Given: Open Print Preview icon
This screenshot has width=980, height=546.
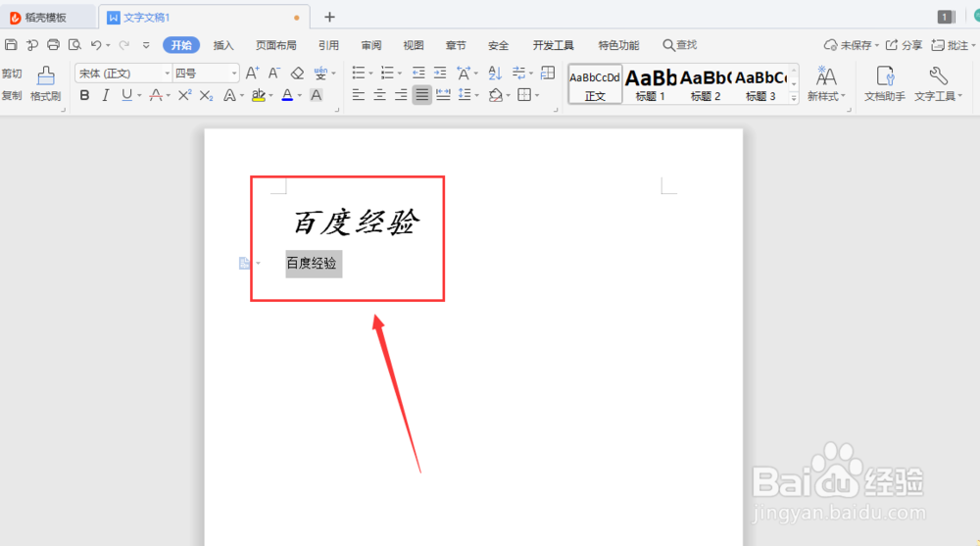Looking at the screenshot, I should (74, 44).
